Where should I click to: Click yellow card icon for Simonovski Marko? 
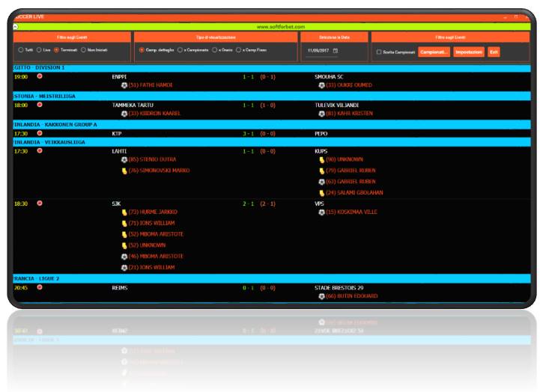[x=124, y=171]
